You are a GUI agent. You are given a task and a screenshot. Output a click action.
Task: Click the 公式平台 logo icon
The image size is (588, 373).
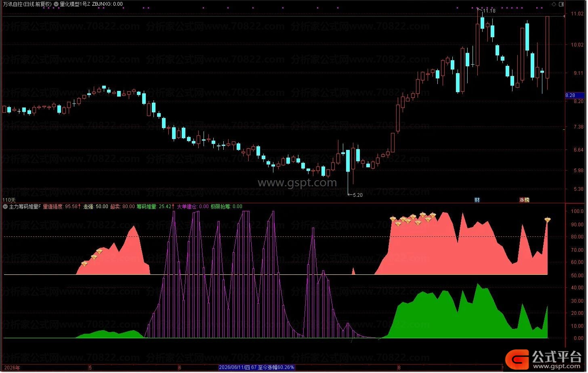tap(517, 358)
